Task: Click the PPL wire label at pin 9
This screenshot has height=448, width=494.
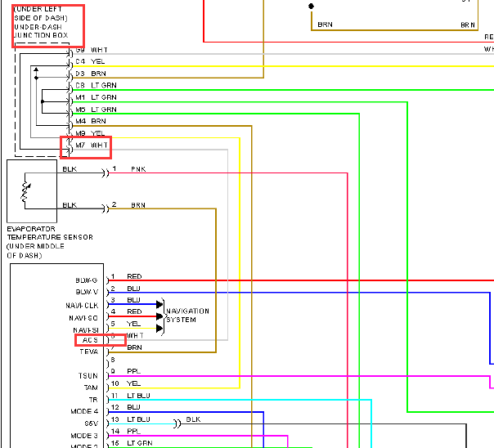Action: click(x=133, y=371)
